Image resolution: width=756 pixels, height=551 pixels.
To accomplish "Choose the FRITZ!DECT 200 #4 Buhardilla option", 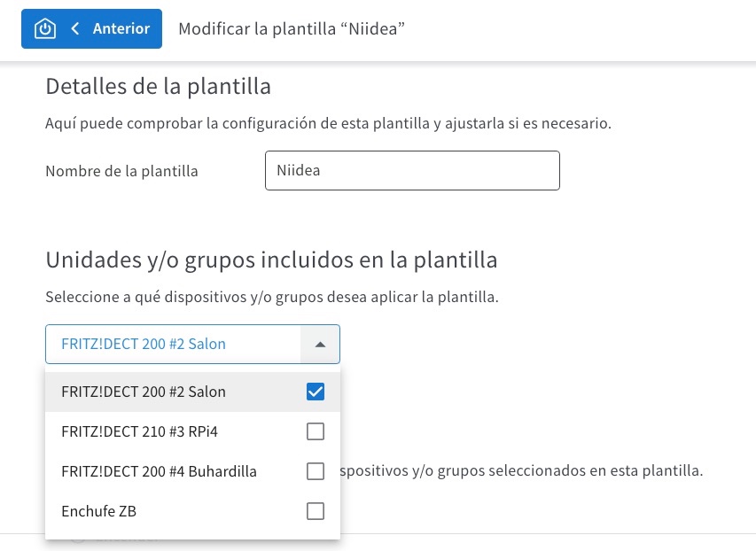I will 192,471.
